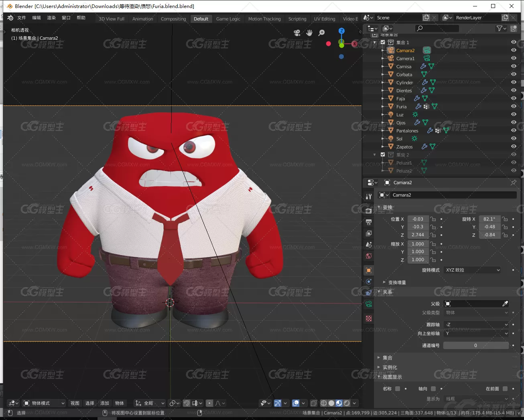Open the 帮助 menu

click(81, 18)
